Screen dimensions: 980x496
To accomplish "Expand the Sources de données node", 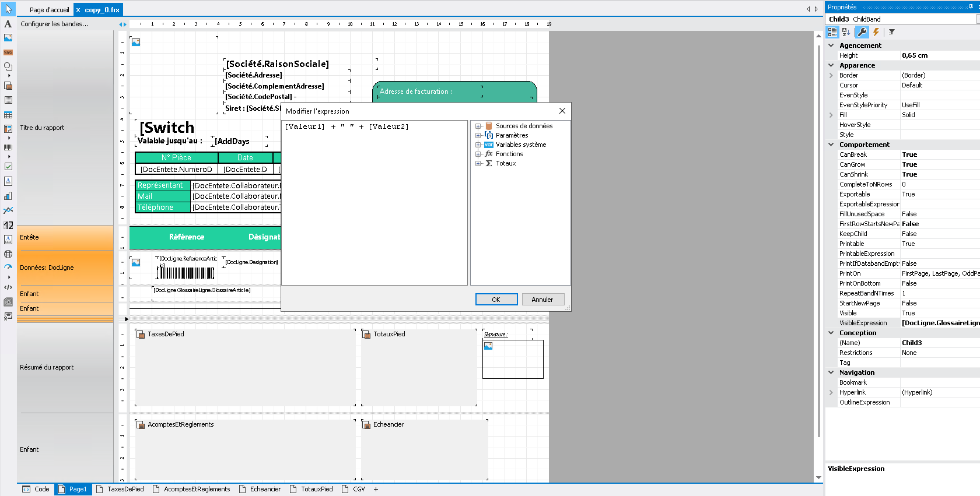I will [x=478, y=126].
